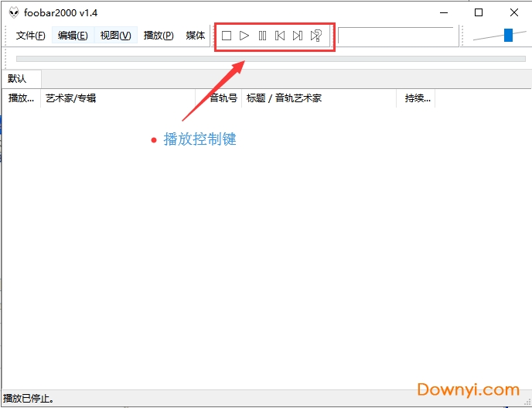This screenshot has width=532, height=408.
Task: Start playback with the Play button
Action: click(244, 36)
